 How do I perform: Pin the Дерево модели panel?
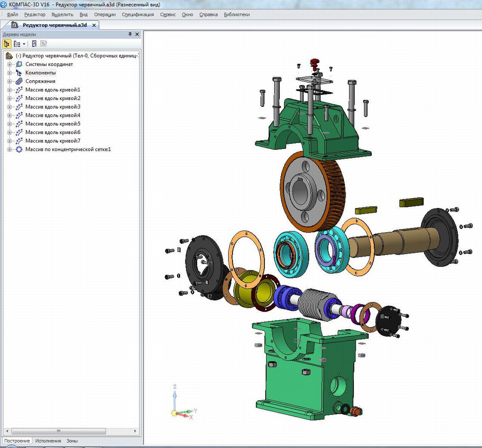(130, 34)
